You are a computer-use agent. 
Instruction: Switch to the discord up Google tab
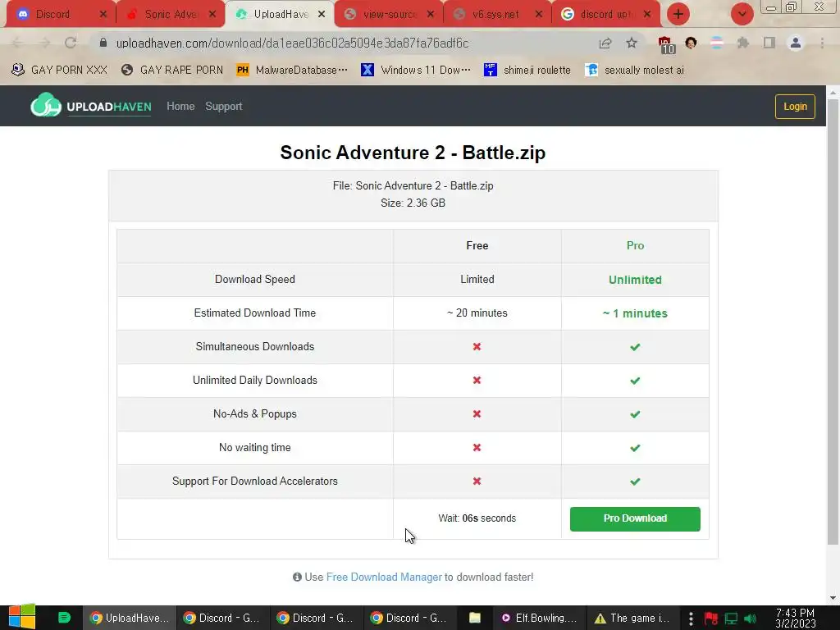tap(605, 15)
